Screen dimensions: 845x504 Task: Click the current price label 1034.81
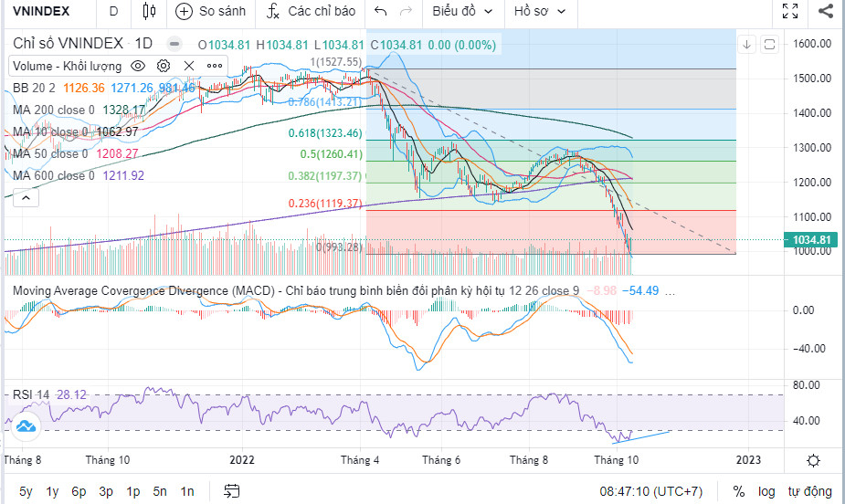(x=812, y=239)
